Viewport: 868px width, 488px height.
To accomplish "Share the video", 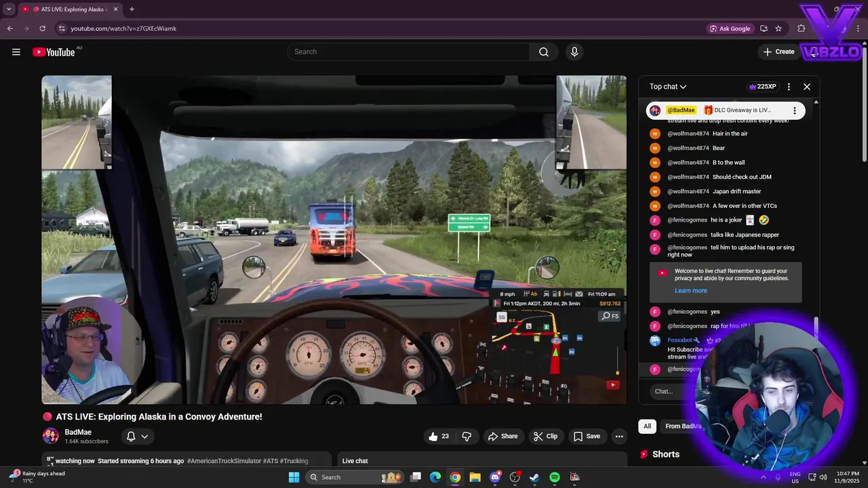I will click(x=502, y=436).
